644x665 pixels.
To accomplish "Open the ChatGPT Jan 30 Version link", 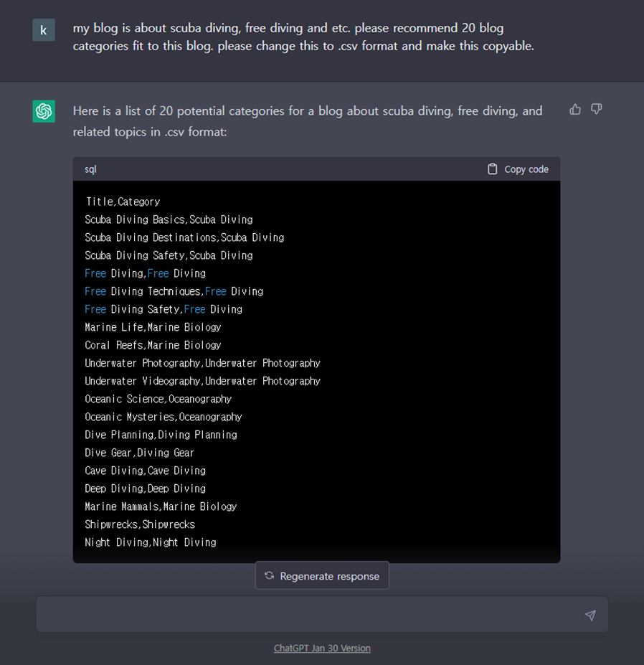I will coord(322,648).
